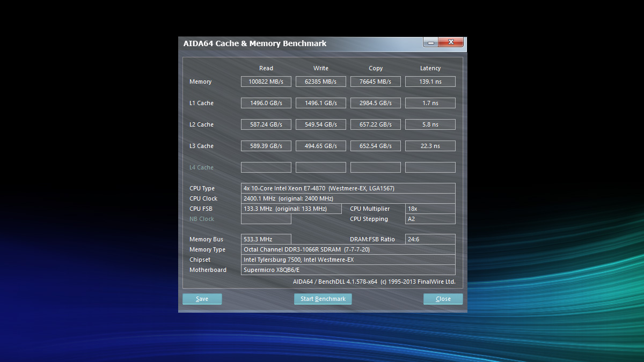This screenshot has width=644, height=362.
Task: Select the L2 Cache Write value
Action: coord(320,124)
